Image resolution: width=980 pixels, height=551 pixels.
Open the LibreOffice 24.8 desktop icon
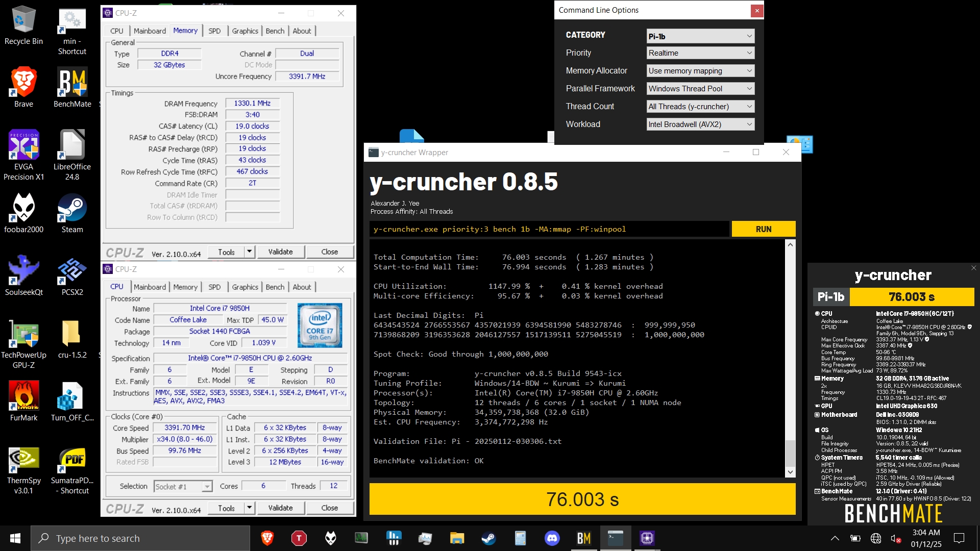click(x=72, y=155)
